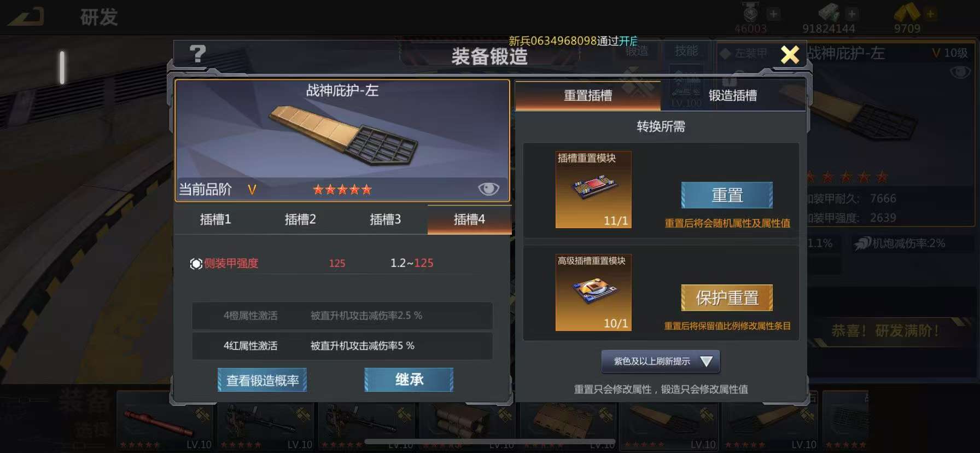
Task: Select the 插槽1 tab
Action: [215, 219]
